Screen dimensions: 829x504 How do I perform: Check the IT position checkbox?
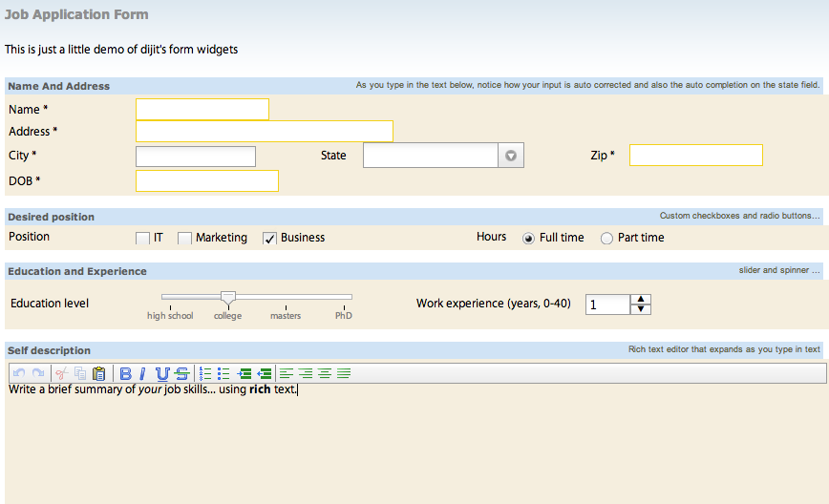pyautogui.click(x=142, y=239)
